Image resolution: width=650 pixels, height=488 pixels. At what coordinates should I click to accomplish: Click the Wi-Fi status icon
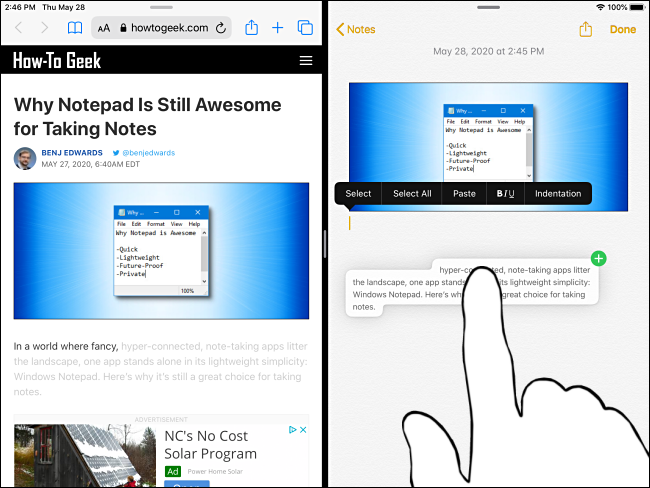[x=600, y=7]
